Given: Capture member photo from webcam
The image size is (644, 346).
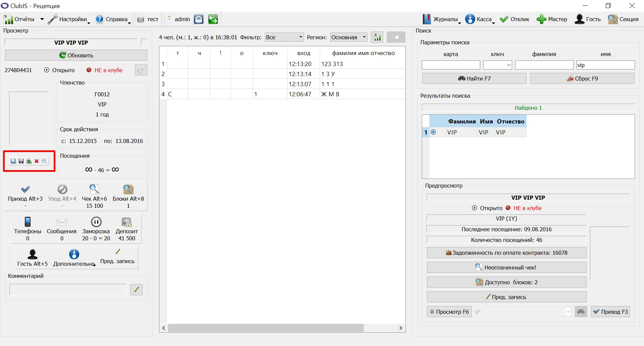Looking at the screenshot, I should (x=29, y=161).
